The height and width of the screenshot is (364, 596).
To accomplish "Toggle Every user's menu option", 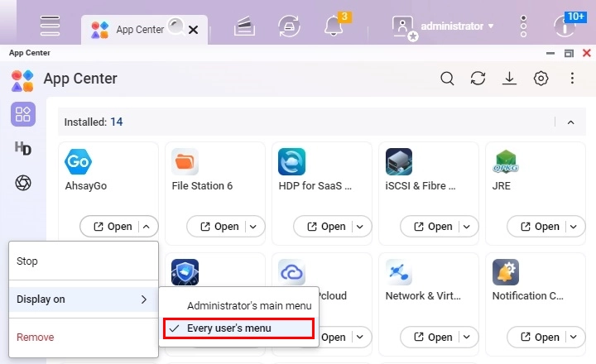I will click(238, 328).
